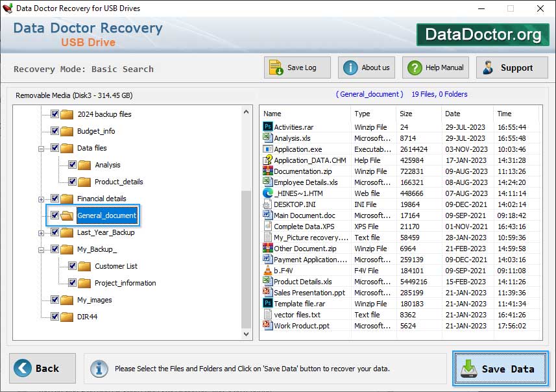This screenshot has height=392, width=556.
Task: Click the Back arrow icon
Action: 23,368
